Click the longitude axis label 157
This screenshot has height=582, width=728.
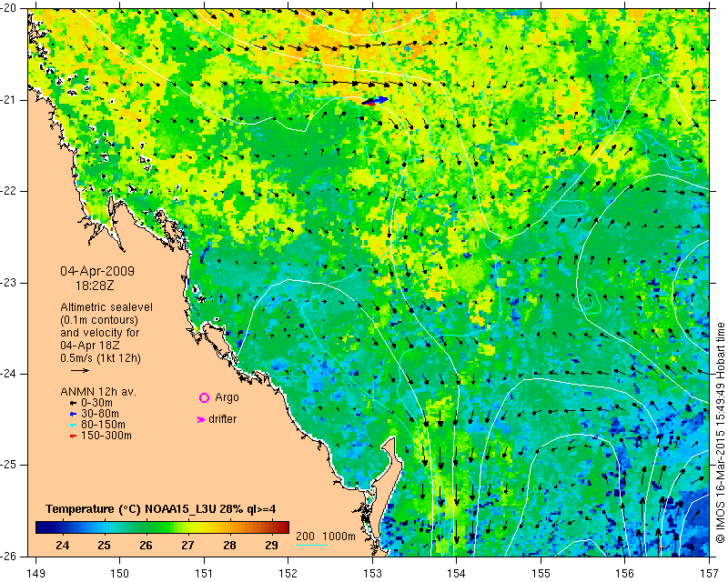tap(710, 574)
